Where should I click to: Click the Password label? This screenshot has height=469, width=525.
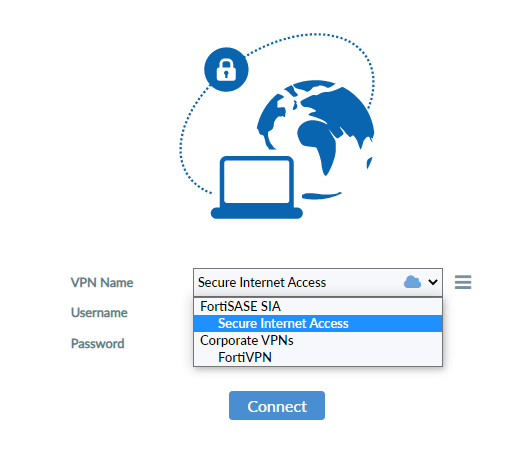tap(97, 343)
